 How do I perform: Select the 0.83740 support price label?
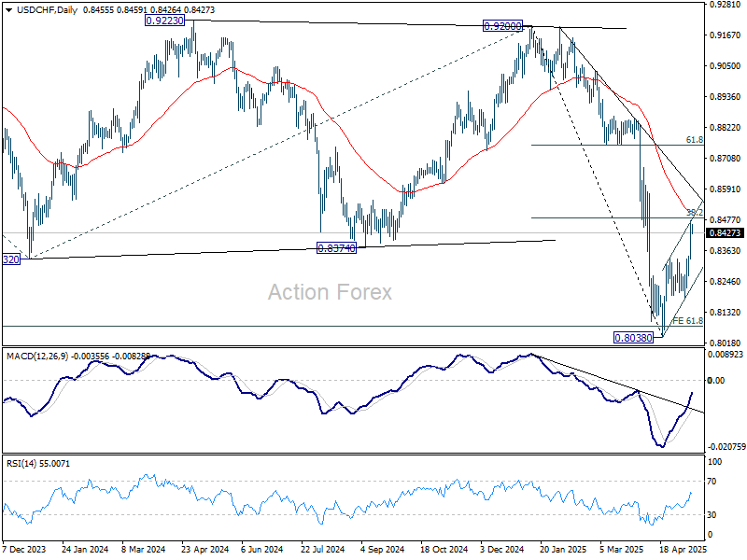tap(338, 248)
